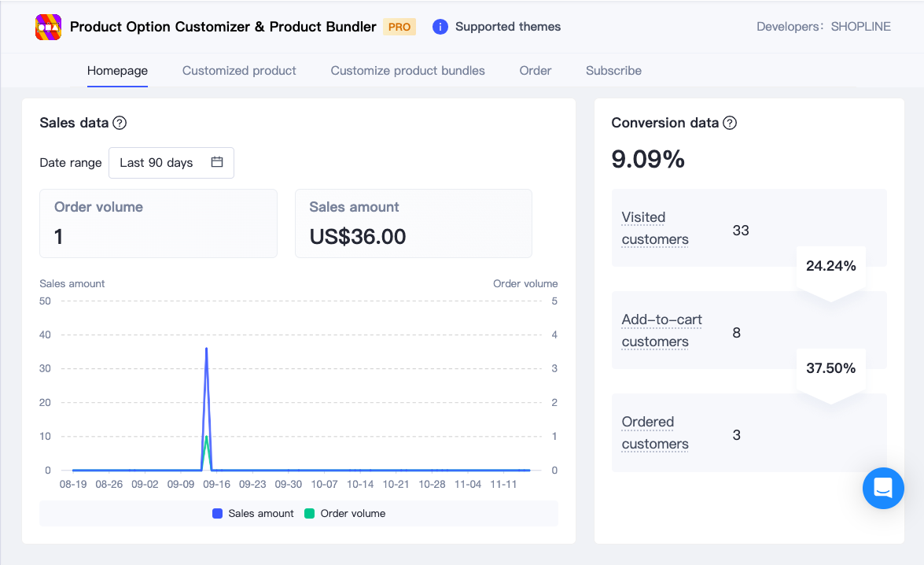This screenshot has width=924, height=565.
Task: Open the Supported themes link
Action: pos(508,26)
